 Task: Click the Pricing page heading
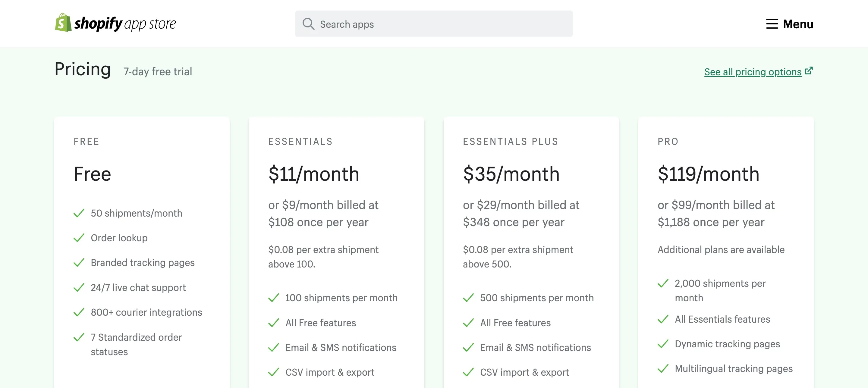[x=83, y=69]
